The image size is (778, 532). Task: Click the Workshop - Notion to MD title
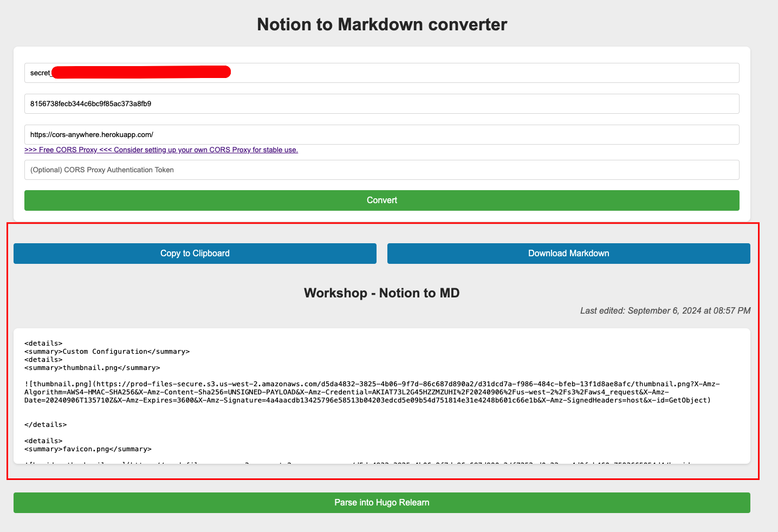(x=381, y=293)
